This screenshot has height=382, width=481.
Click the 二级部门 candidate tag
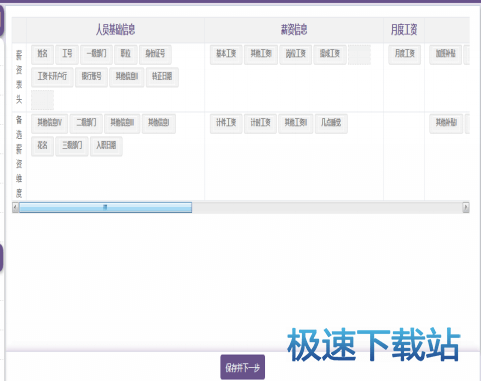pos(86,124)
